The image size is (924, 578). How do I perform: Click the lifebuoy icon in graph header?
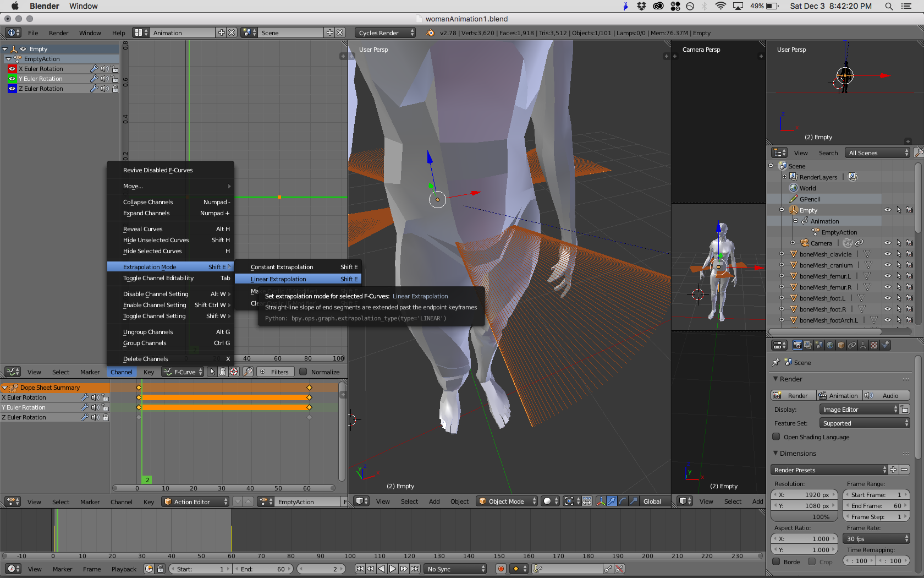tap(234, 372)
